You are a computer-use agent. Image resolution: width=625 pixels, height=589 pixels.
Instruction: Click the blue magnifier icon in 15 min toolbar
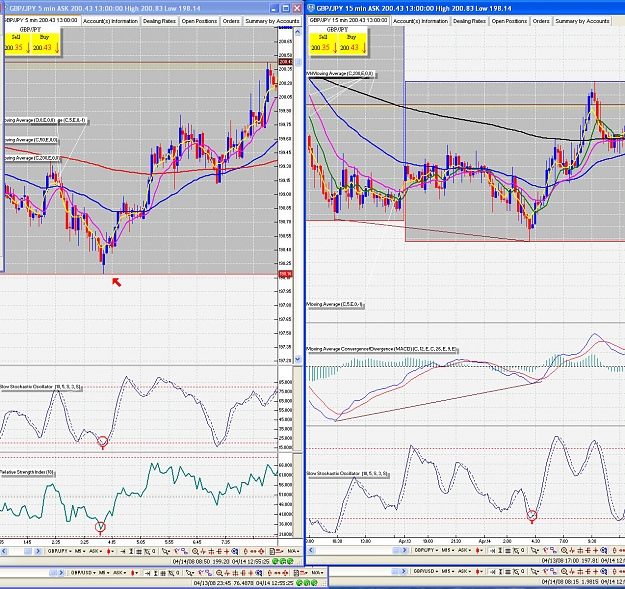pyautogui.click(x=604, y=550)
